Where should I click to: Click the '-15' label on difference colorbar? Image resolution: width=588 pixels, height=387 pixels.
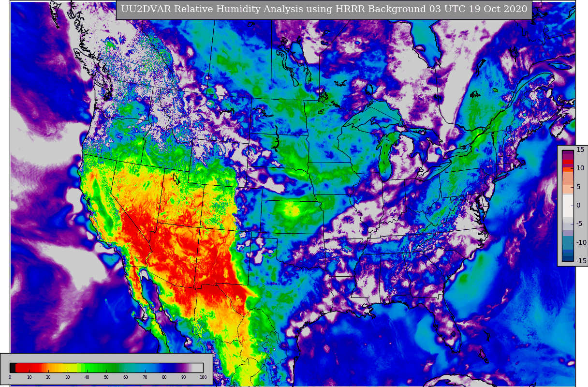[581, 261]
